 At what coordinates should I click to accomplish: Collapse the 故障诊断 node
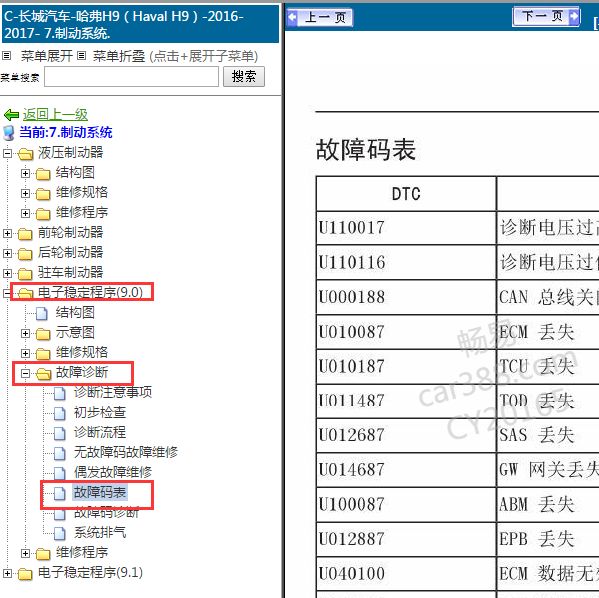click(x=25, y=373)
